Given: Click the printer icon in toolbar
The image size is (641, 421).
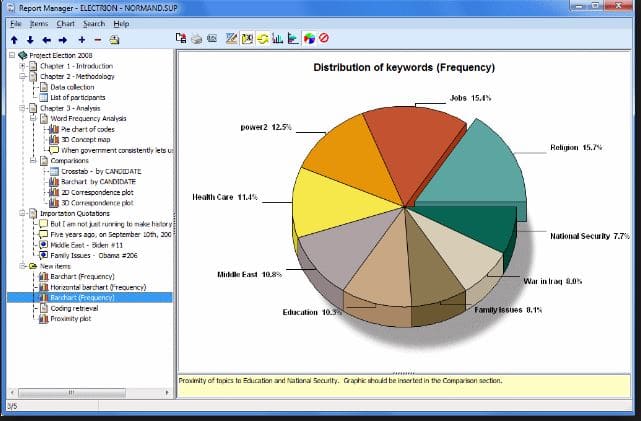Looking at the screenshot, I should [197, 39].
